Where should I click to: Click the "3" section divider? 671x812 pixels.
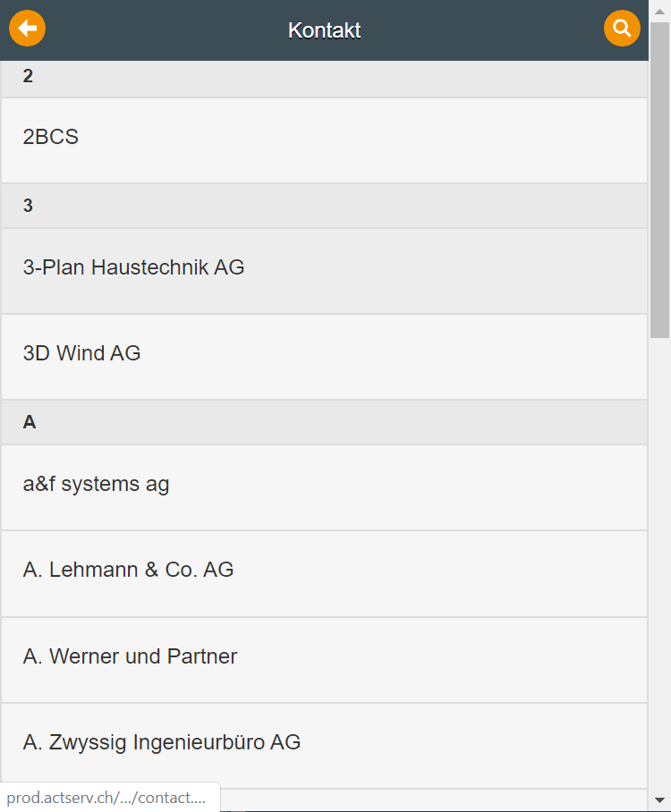[x=323, y=207]
